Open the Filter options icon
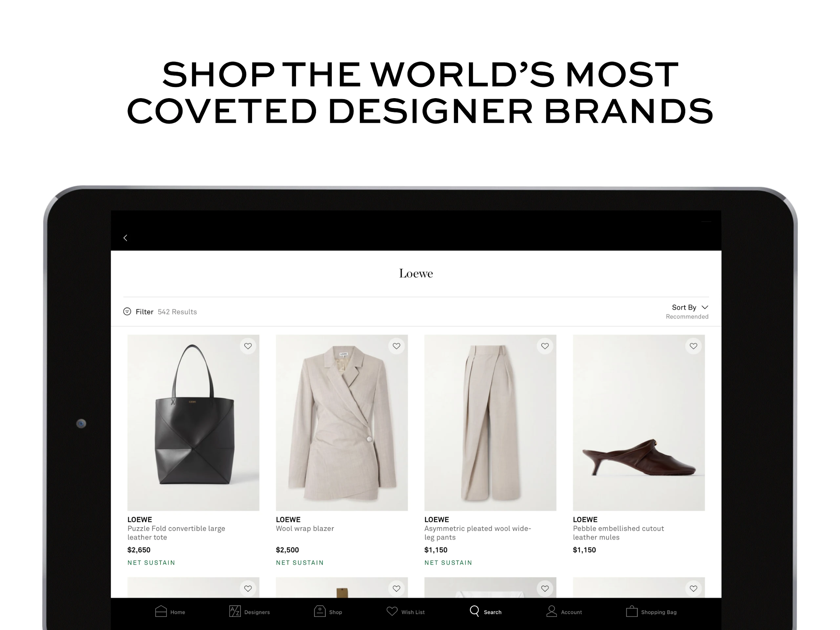The height and width of the screenshot is (630, 840). (x=127, y=312)
